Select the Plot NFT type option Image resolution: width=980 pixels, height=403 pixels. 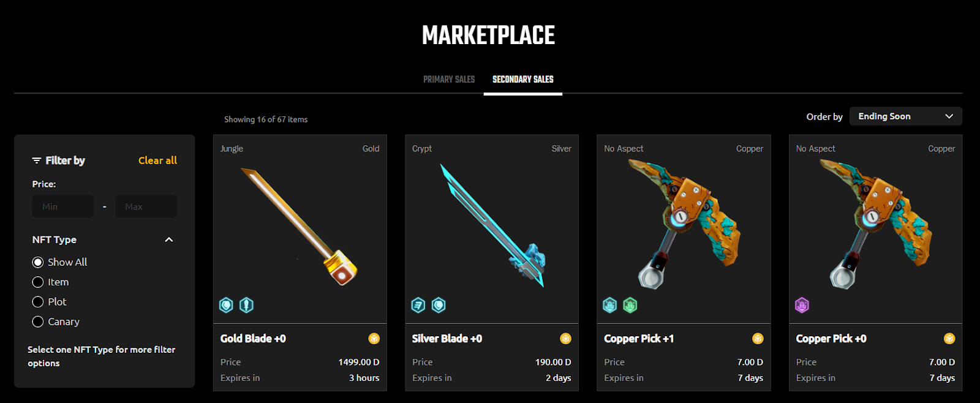(x=38, y=302)
